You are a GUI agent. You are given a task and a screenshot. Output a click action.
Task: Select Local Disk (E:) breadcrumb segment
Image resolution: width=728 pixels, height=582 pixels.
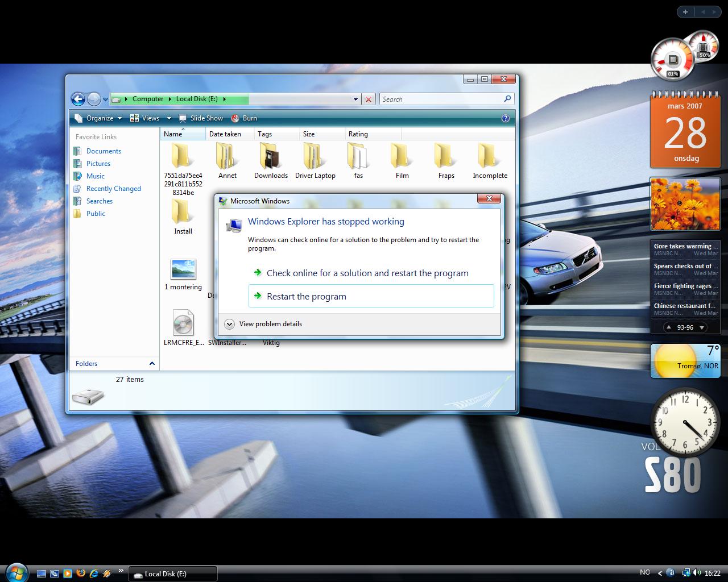(197, 99)
